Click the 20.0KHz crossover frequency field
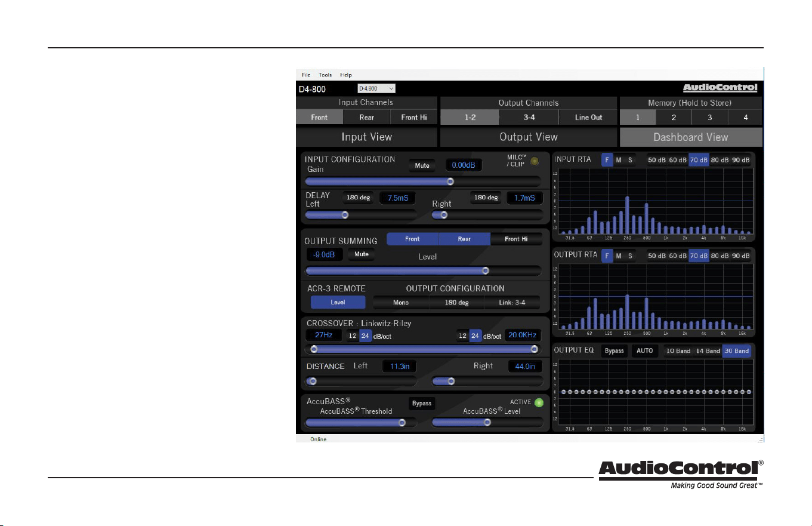Screen dimensions: 812x526 [522, 336]
